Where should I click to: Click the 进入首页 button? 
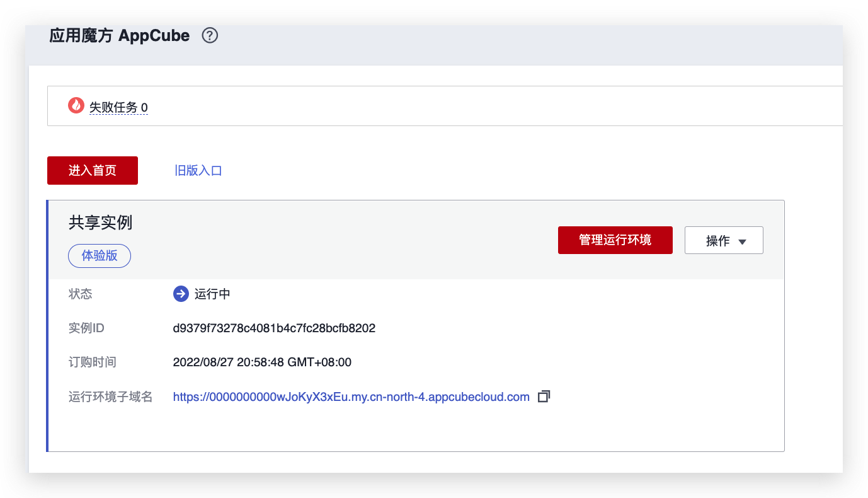(93, 170)
